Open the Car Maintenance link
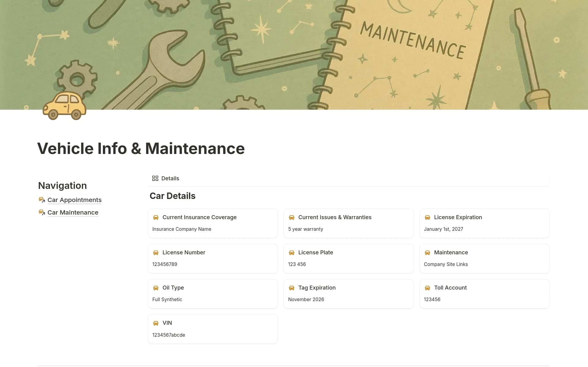The image size is (588, 367). click(73, 212)
